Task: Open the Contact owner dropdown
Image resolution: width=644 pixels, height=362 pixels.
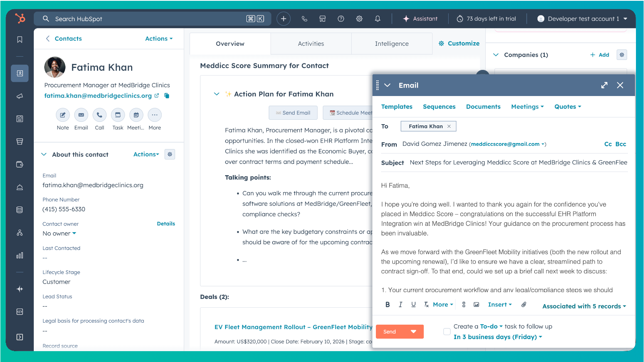Action: click(x=59, y=233)
